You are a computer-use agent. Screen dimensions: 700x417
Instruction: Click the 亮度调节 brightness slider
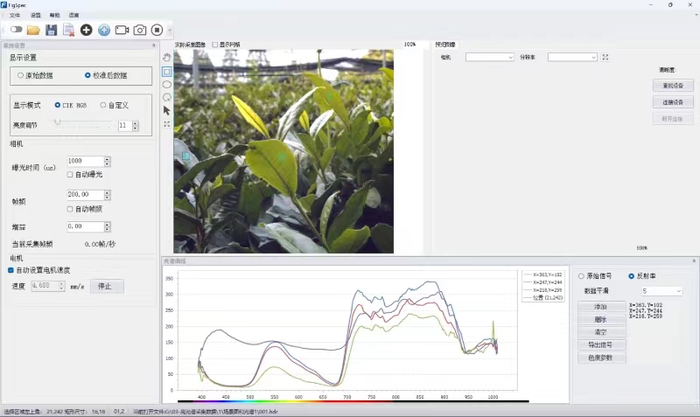coord(82,125)
